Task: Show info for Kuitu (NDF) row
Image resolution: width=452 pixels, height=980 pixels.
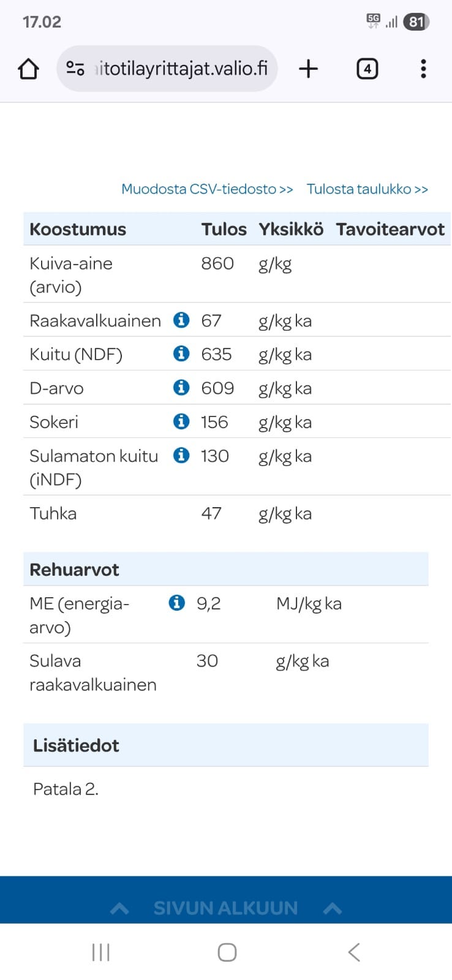Action: 181,353
